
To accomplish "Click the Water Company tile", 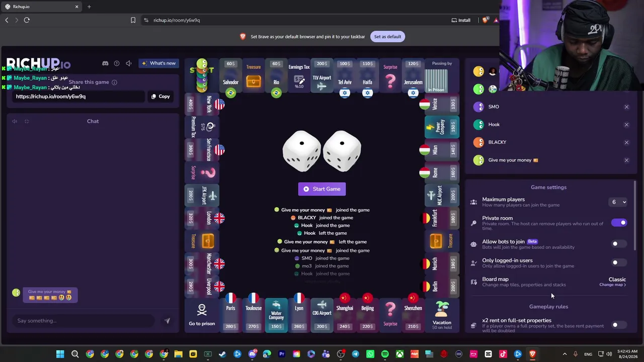I will click(x=276, y=315).
